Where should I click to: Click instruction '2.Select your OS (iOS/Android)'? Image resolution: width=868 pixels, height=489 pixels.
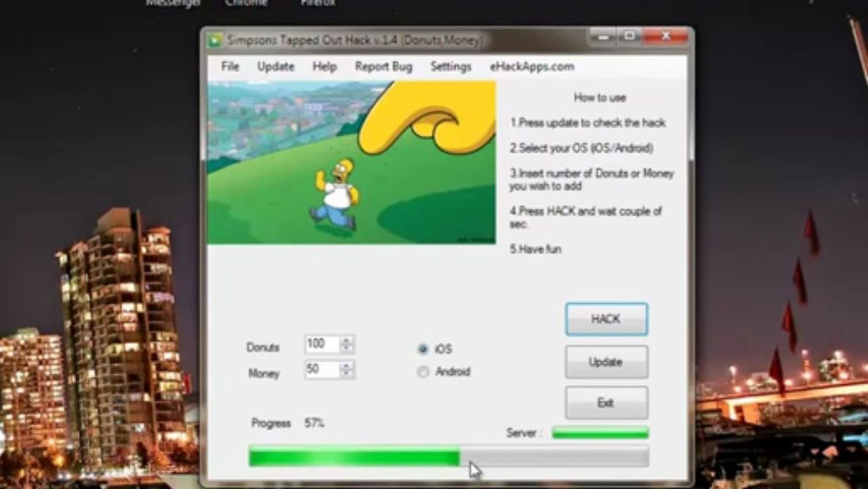point(582,148)
